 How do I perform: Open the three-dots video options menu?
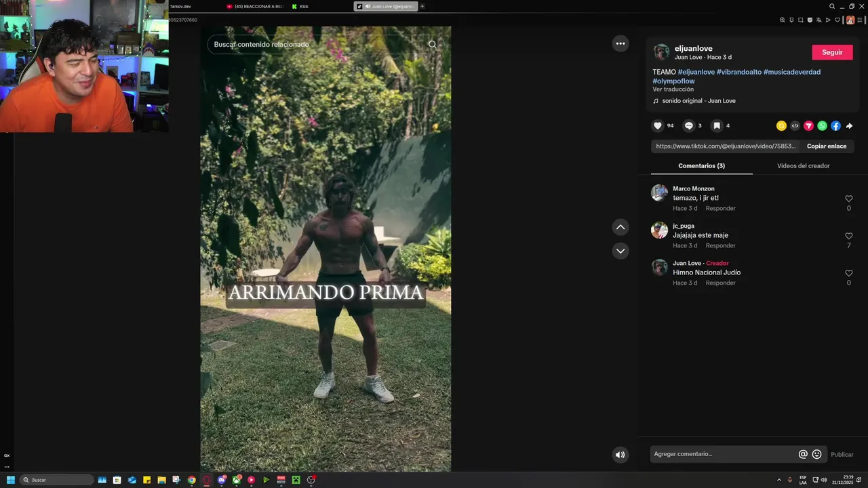(620, 43)
